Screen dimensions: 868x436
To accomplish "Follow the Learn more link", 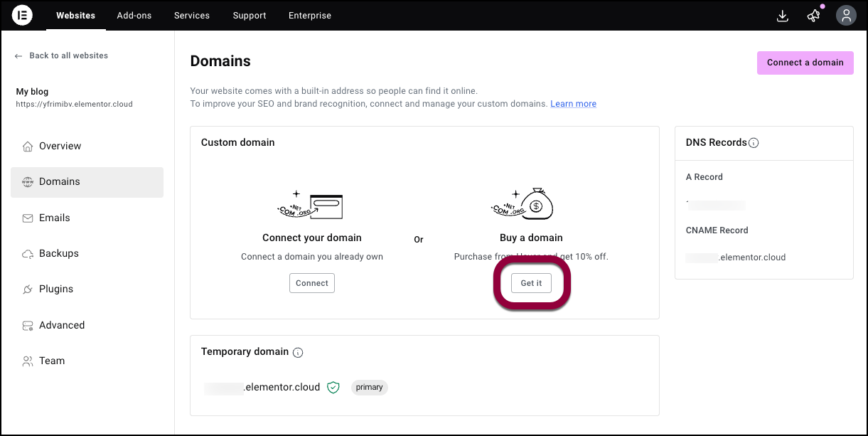I will [x=573, y=104].
